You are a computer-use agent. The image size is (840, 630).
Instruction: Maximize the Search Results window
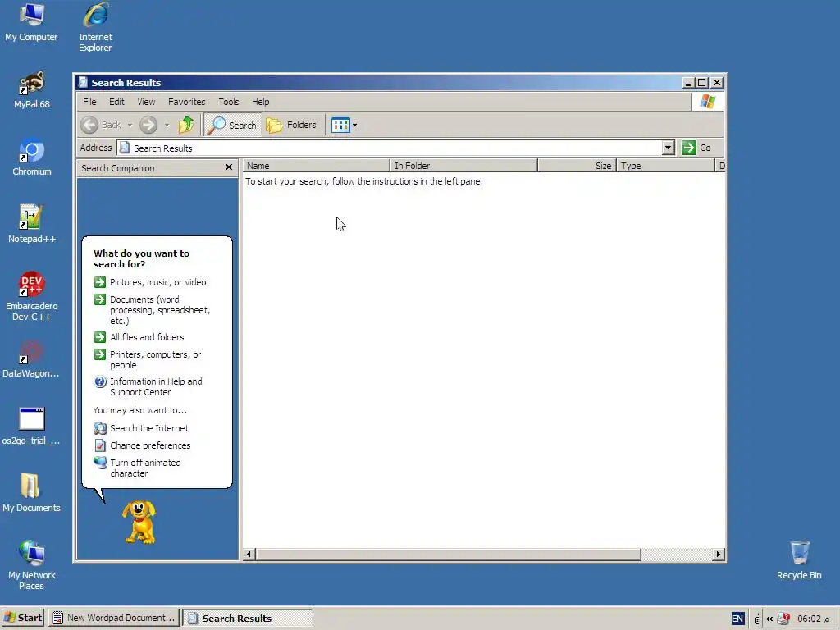tap(702, 83)
